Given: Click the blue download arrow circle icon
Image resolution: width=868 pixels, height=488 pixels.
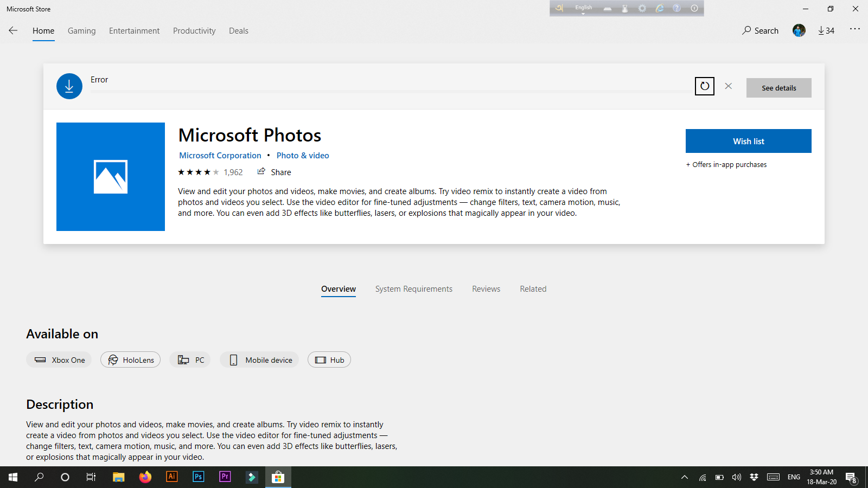Looking at the screenshot, I should 69,86.
